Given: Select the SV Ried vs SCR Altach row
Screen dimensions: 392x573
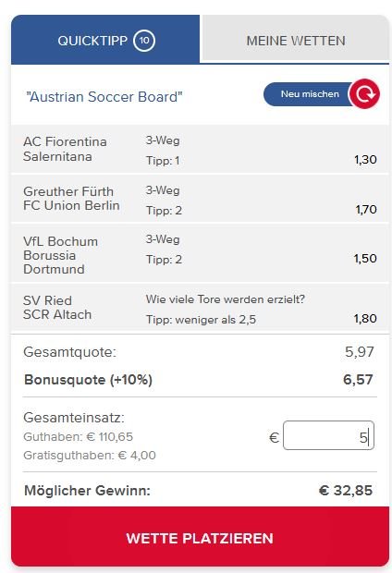Looking at the screenshot, I should click(200, 308).
